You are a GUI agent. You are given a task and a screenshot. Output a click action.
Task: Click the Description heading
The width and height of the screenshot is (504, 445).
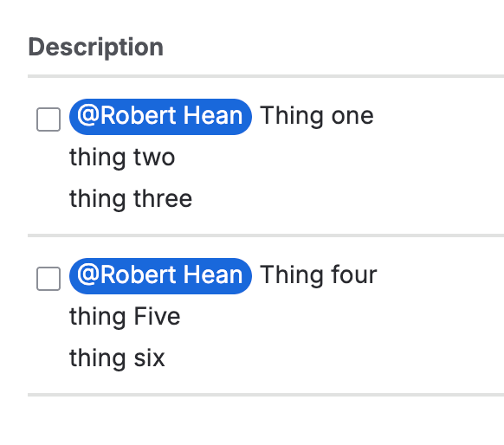[96, 48]
